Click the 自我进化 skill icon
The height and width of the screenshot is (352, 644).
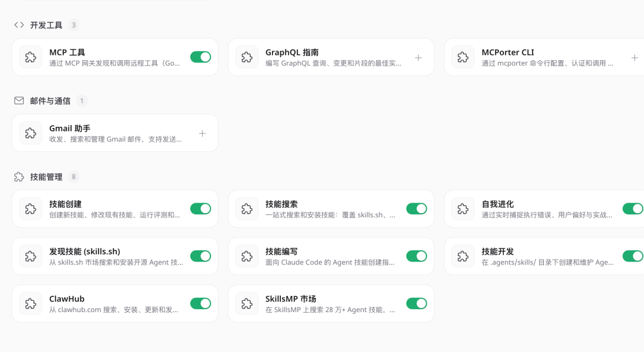[462, 208]
